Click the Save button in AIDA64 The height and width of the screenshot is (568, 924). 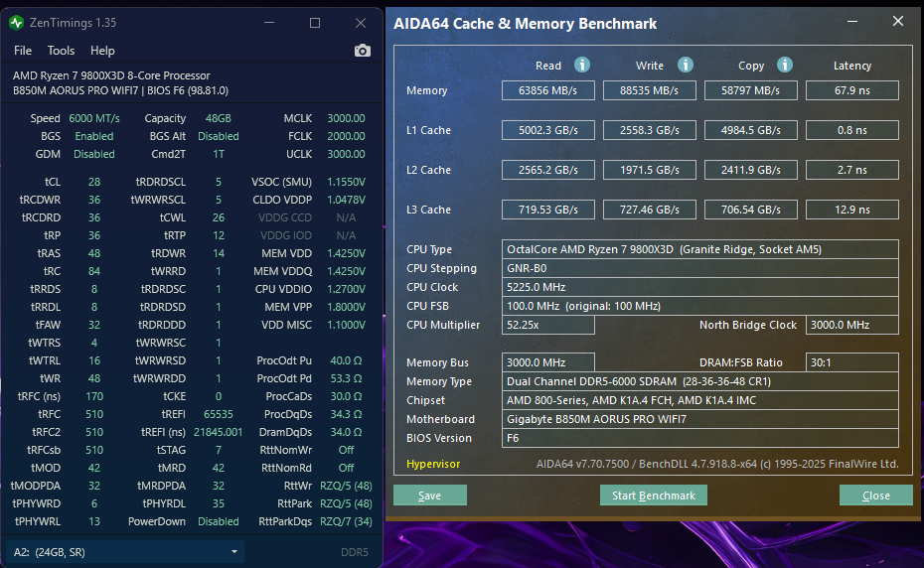pyautogui.click(x=430, y=496)
